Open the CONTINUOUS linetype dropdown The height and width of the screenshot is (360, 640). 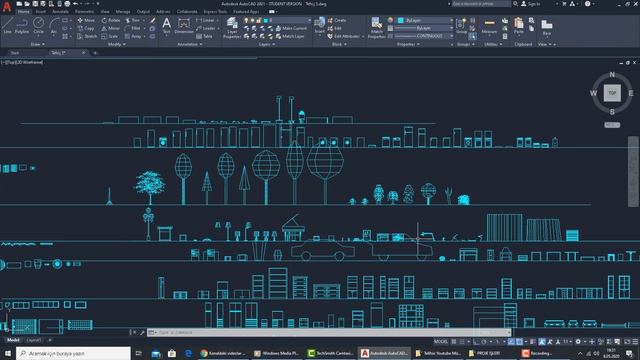tap(424, 36)
